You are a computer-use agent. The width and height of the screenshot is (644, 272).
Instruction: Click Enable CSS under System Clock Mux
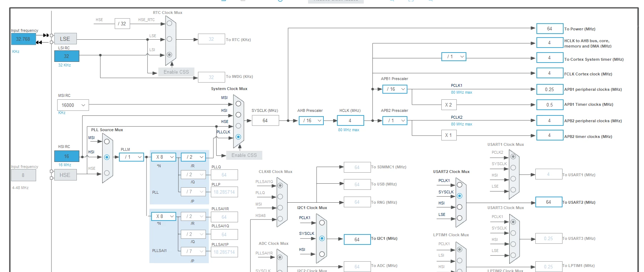(244, 155)
